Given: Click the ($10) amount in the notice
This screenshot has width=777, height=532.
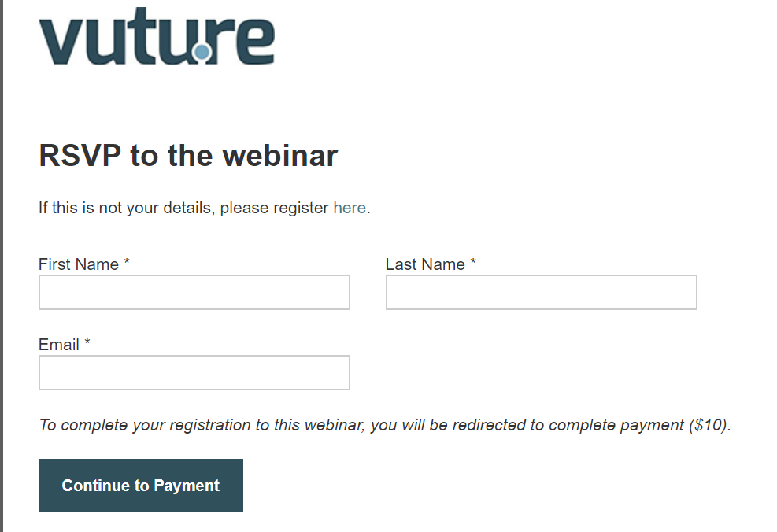Looking at the screenshot, I should pyautogui.click(x=708, y=425).
